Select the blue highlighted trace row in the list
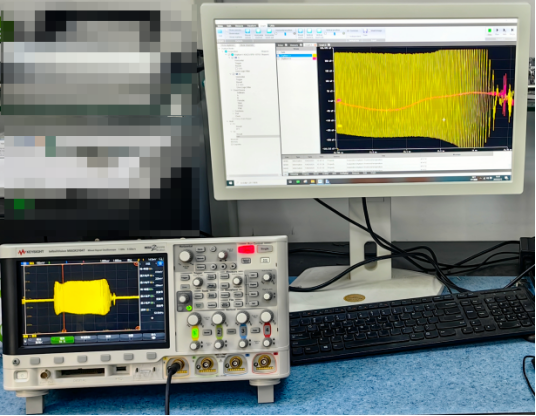536x416 pixels. pyautogui.click(x=294, y=55)
